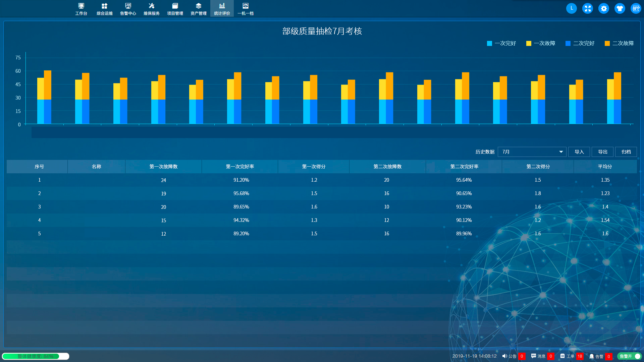Image resolution: width=644 pixels, height=362 pixels.
Task: Click average score 1.35 in row 1
Action: 605,180
